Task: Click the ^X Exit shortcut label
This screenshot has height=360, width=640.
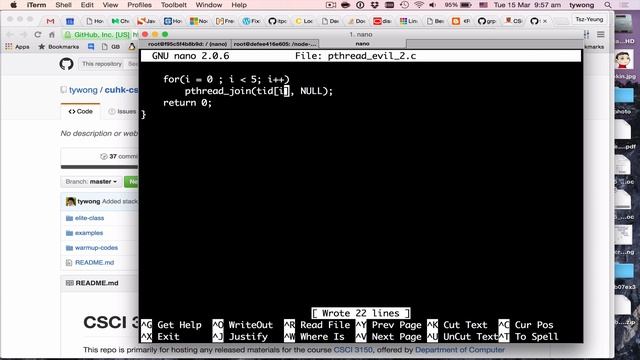Action: (x=160, y=337)
